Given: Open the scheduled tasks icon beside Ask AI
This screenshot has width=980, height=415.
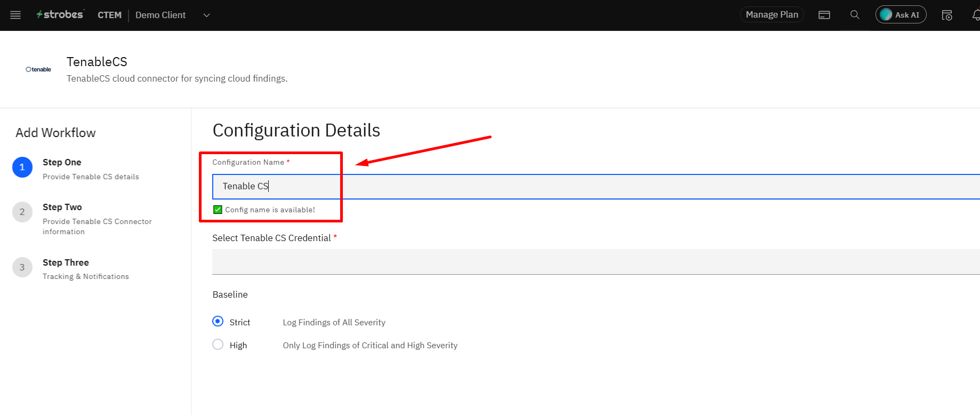Looking at the screenshot, I should (x=947, y=15).
